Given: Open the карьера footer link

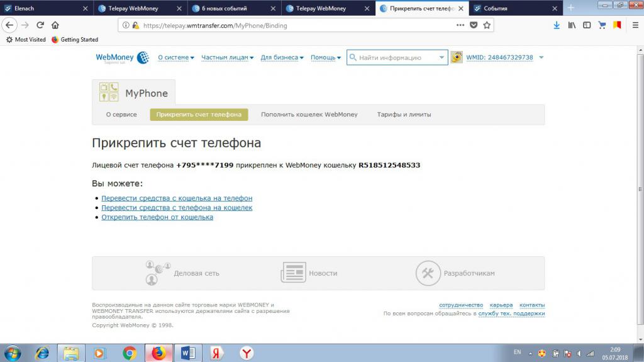Looking at the screenshot, I should [501, 305].
